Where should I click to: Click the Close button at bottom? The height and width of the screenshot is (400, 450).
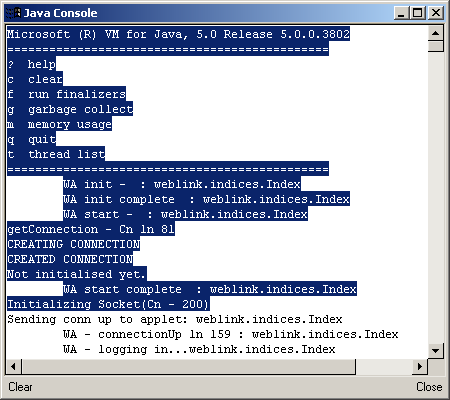[429, 387]
